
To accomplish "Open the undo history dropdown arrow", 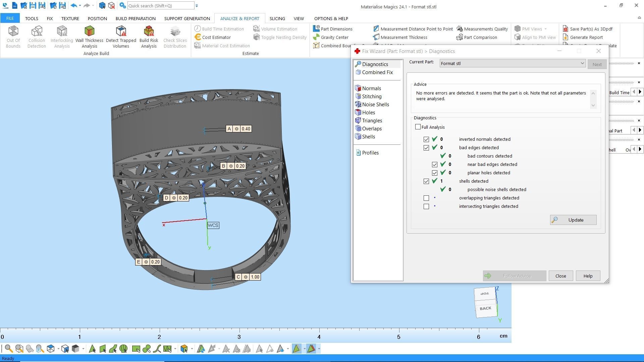I will (x=80, y=6).
